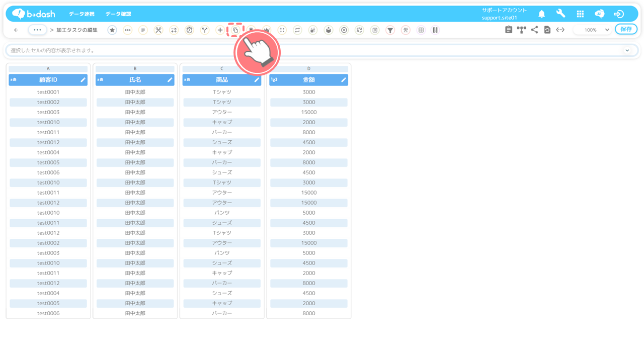
Task: Click the vertical column split toolbar icon
Action: [x=435, y=30]
